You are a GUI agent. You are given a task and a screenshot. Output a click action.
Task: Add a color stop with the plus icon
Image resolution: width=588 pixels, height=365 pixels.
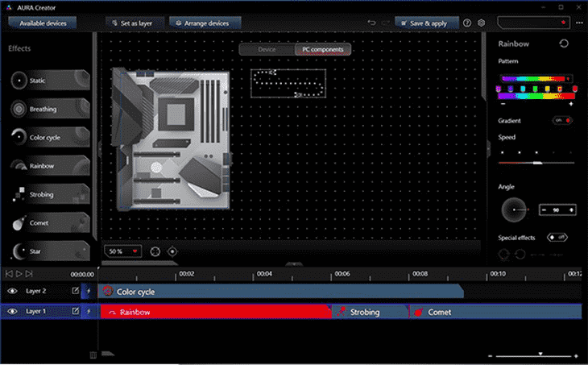(571, 104)
